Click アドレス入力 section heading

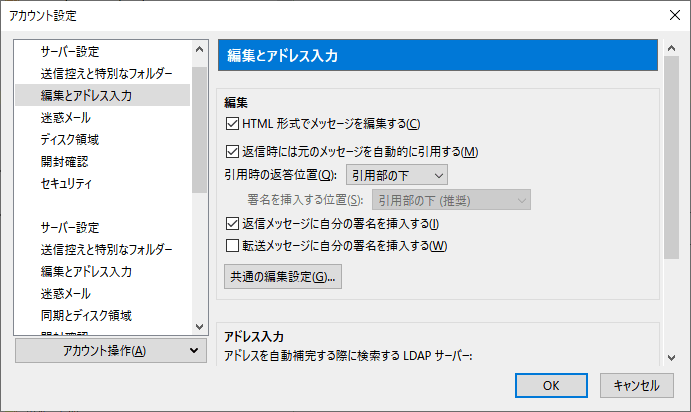click(254, 337)
